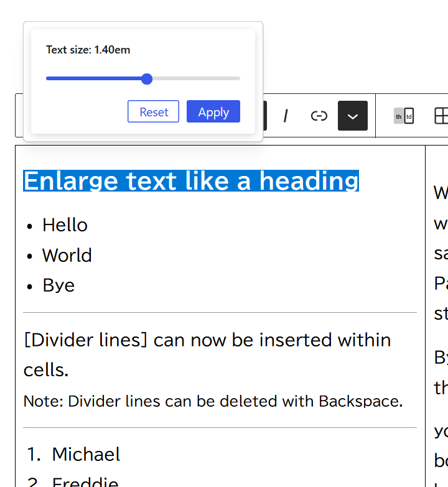448x487 pixels.
Task: Click the 'Michael' numbered list item
Action: (86, 454)
